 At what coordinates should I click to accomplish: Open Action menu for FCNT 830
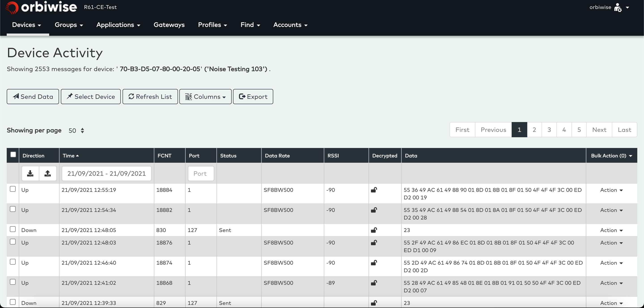611,230
